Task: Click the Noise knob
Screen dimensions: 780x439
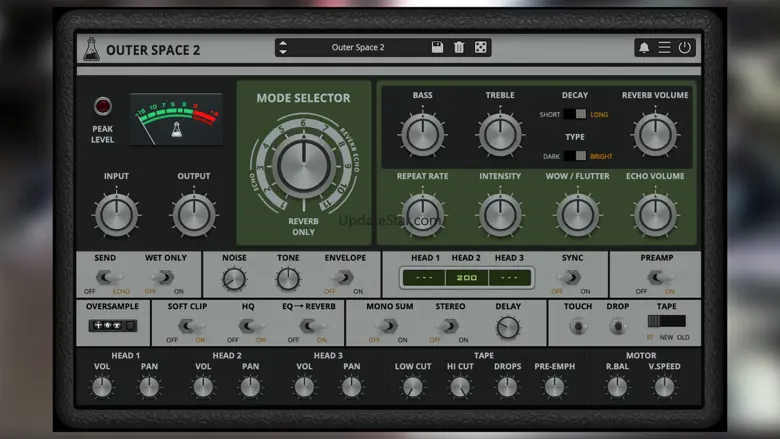Action: click(x=234, y=279)
